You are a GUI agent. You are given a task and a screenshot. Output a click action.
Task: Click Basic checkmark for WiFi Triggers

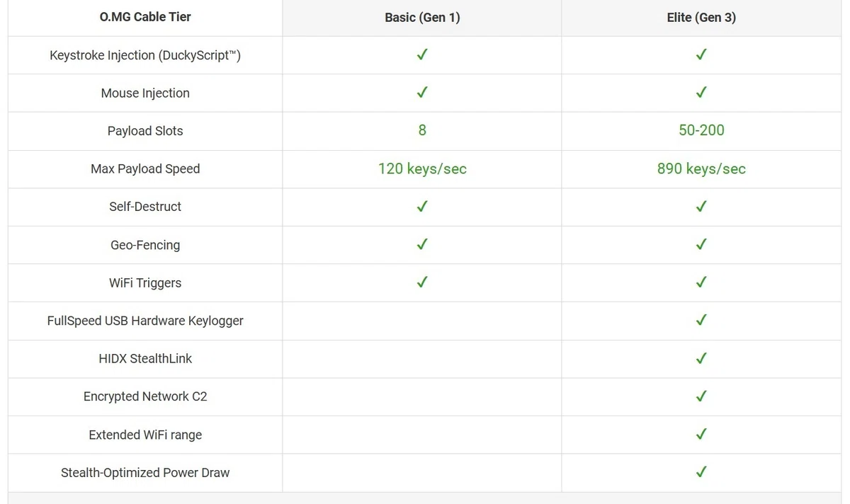pyautogui.click(x=422, y=282)
